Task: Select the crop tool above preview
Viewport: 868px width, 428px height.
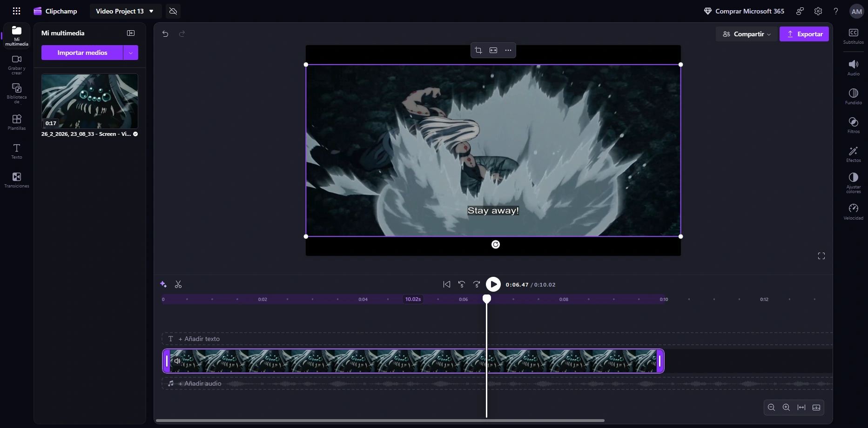Action: click(478, 50)
